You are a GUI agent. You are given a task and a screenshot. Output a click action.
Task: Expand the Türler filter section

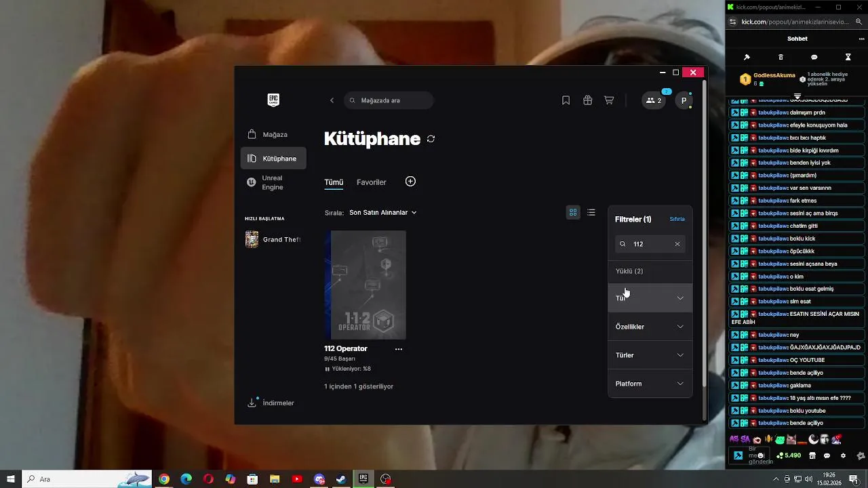(650, 355)
